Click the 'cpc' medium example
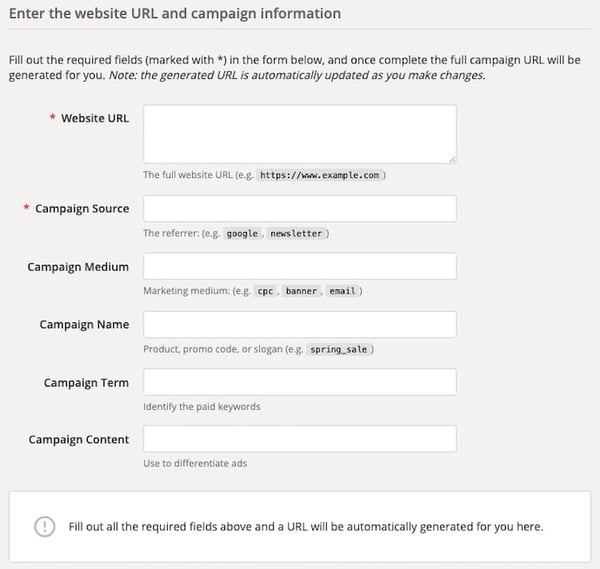Screen dimensions: 600x569 [x=265, y=291]
